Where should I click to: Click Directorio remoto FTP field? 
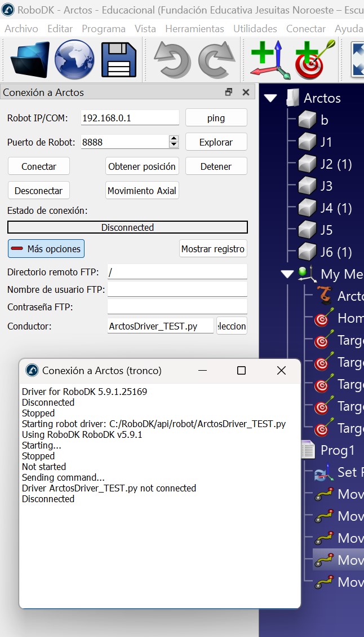[x=177, y=272]
